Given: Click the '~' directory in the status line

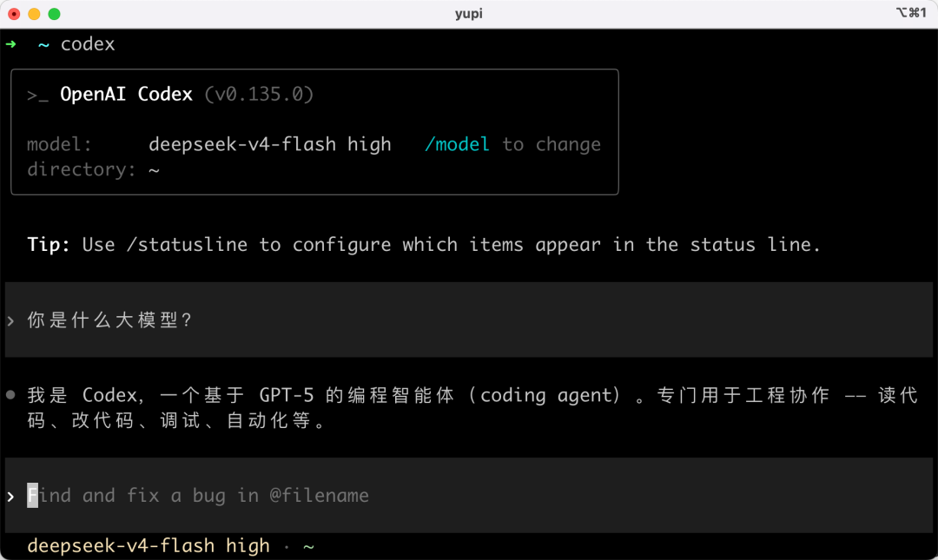Looking at the screenshot, I should (308, 546).
